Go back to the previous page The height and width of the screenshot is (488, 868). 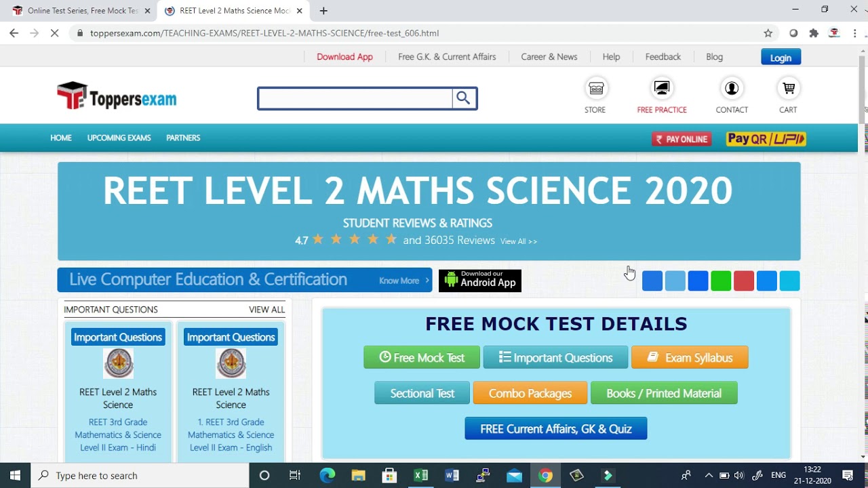14,33
